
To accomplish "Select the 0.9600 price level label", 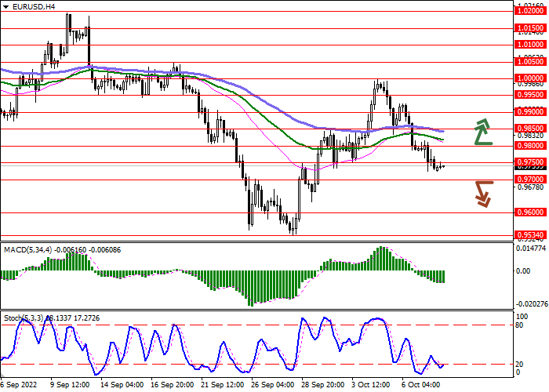I will [530, 212].
